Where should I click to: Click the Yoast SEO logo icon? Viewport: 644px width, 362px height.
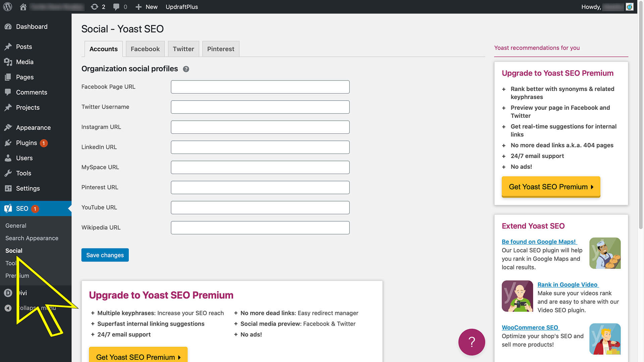8,208
